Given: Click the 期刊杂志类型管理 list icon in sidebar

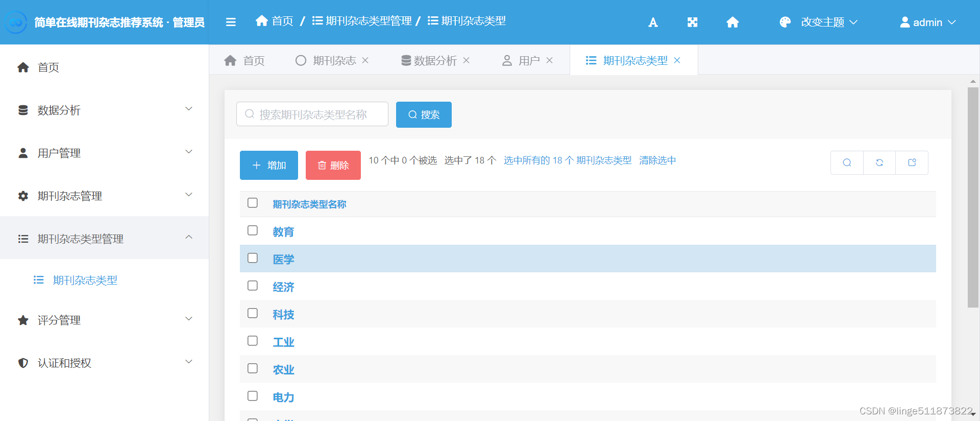Looking at the screenshot, I should [23, 239].
